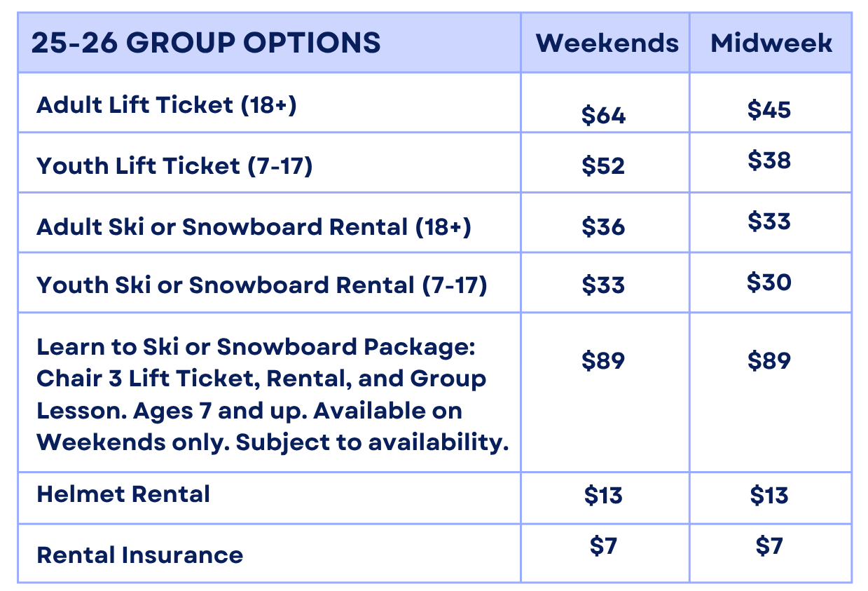This screenshot has width=868, height=591.
Task: Click the '25-26 GROUP OPTIONS' table header
Action: tap(206, 43)
